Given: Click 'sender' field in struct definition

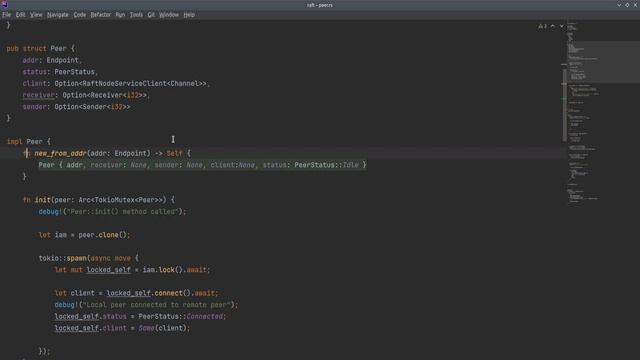Looking at the screenshot, I should click(34, 107).
